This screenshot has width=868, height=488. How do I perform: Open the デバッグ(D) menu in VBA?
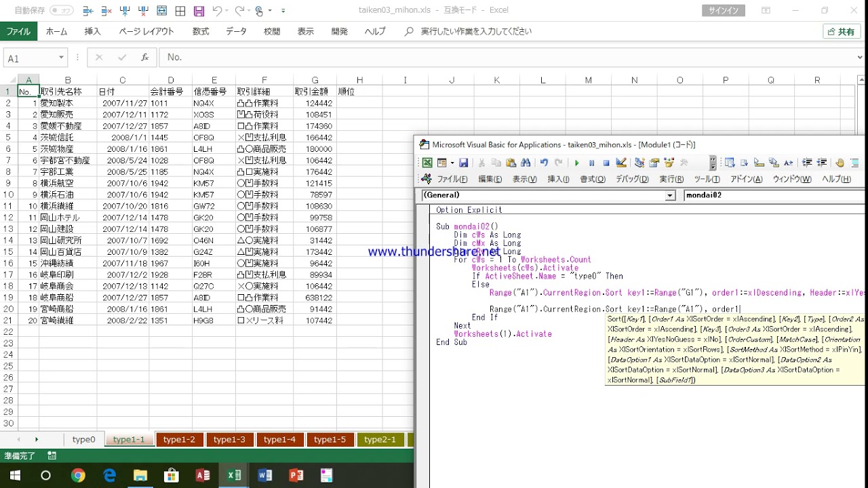click(x=632, y=179)
